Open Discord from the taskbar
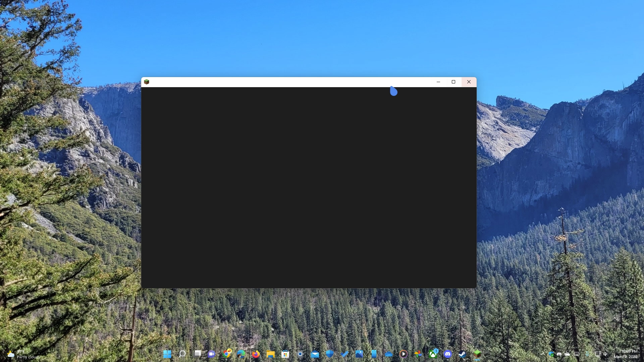644x362 pixels. click(448, 354)
